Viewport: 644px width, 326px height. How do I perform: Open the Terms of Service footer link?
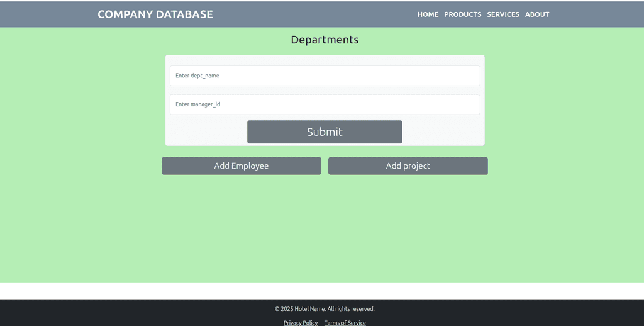[x=345, y=323]
